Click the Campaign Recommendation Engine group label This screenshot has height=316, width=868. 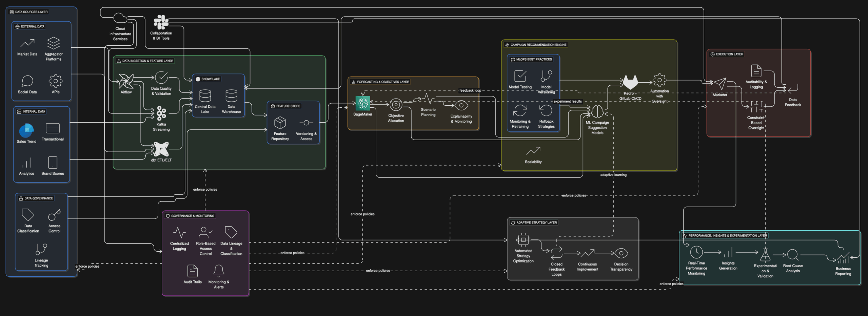(x=538, y=45)
